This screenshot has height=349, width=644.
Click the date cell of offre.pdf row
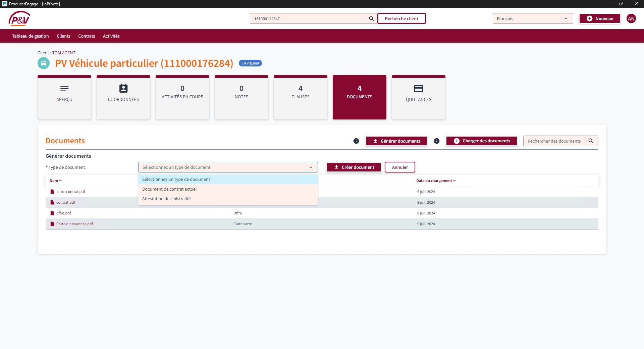[426, 213]
